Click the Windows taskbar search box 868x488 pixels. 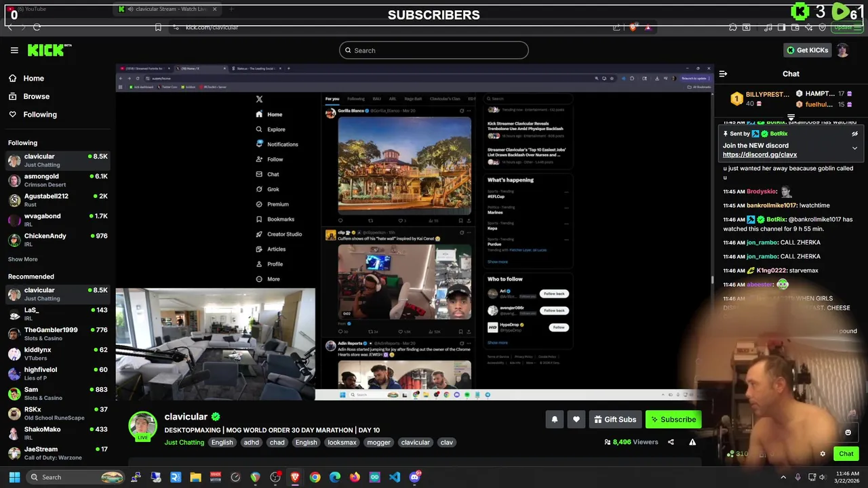(76, 477)
